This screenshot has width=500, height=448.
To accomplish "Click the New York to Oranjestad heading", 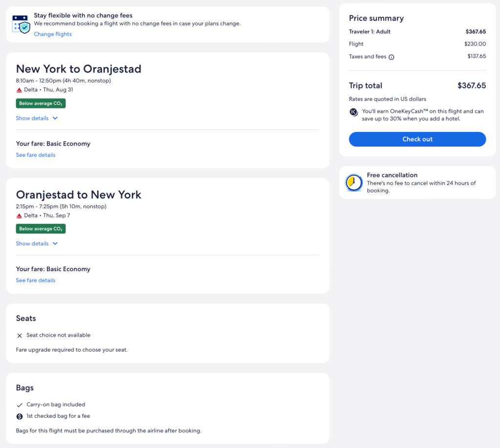I will pos(79,69).
